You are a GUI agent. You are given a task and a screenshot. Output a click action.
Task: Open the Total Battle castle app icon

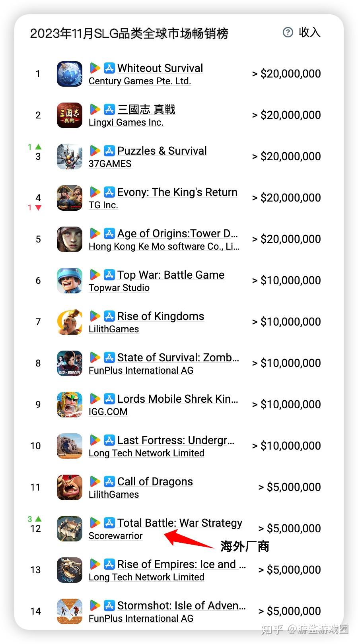click(70, 529)
